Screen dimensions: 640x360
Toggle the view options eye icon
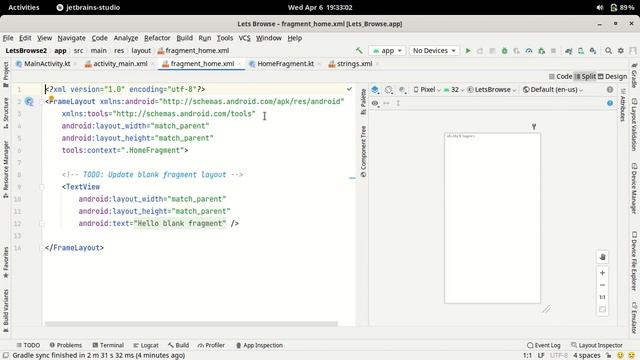(x=375, y=103)
